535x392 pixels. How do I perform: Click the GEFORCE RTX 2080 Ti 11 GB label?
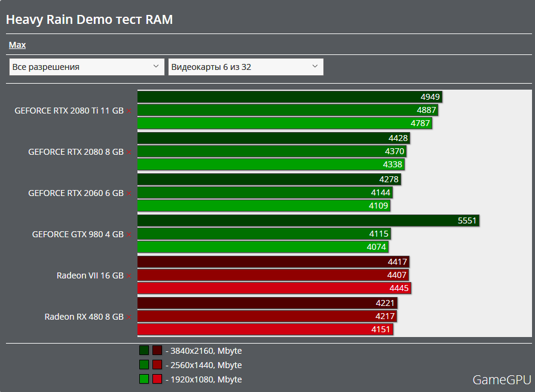(x=69, y=111)
